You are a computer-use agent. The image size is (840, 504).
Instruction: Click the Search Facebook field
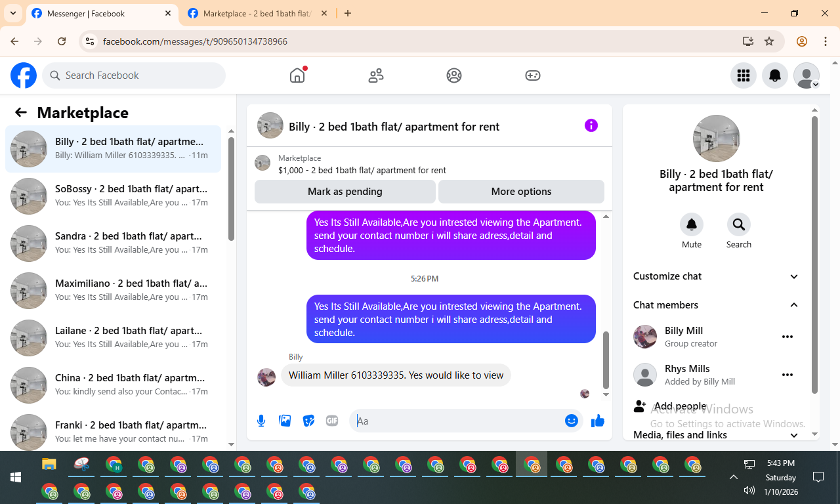tap(134, 75)
